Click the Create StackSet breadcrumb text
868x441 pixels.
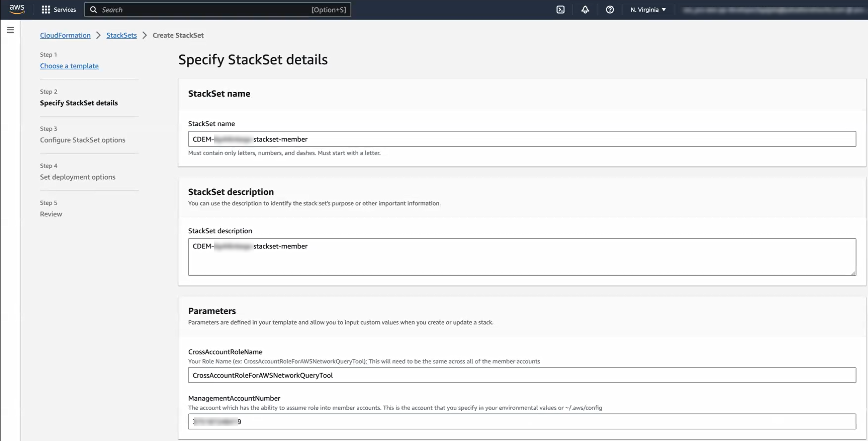(x=178, y=35)
